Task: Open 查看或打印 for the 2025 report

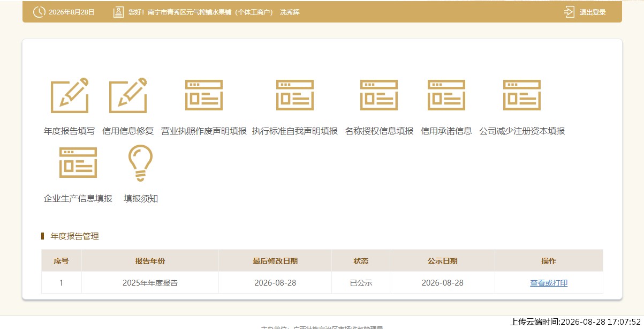Action: click(549, 283)
